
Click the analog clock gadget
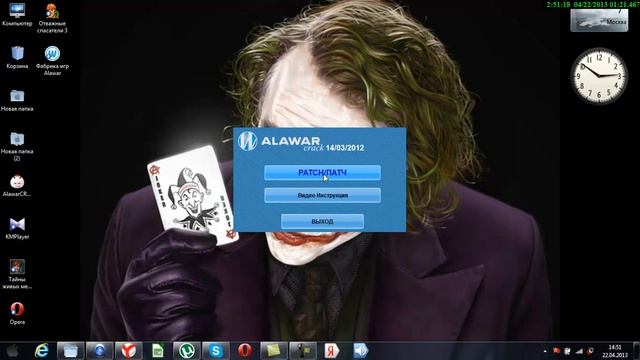point(599,76)
